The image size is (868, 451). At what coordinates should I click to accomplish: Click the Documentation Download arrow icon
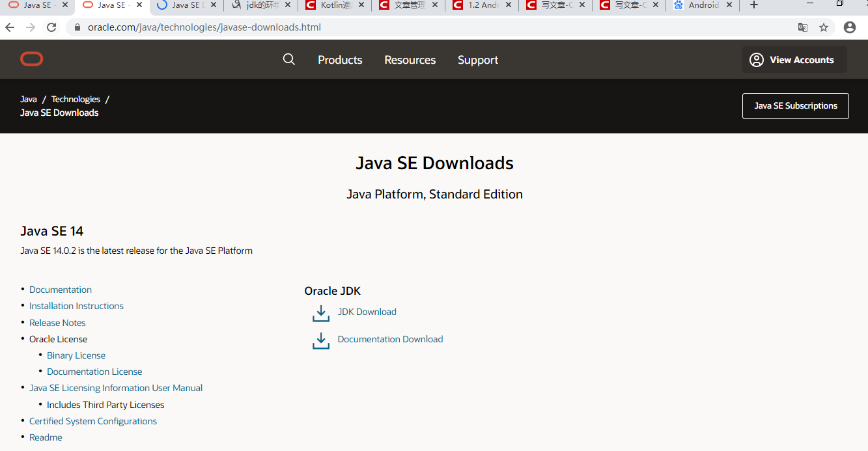pyautogui.click(x=321, y=340)
